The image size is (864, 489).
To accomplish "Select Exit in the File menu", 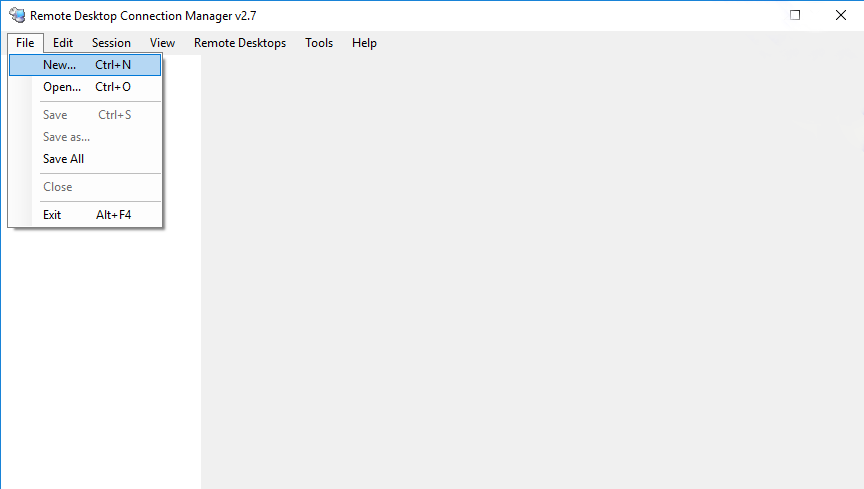I will [x=85, y=215].
